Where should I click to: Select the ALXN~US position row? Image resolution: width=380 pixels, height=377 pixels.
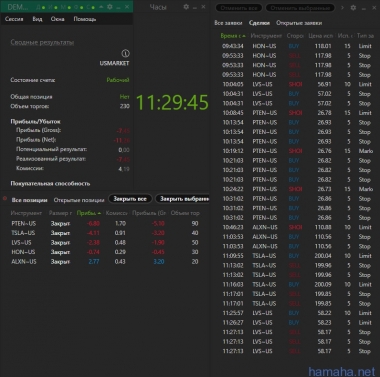(105, 262)
